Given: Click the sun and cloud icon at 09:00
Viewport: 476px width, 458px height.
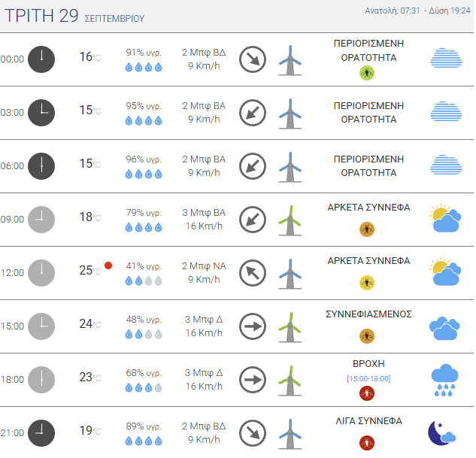Looking at the screenshot, I should 445,219.
